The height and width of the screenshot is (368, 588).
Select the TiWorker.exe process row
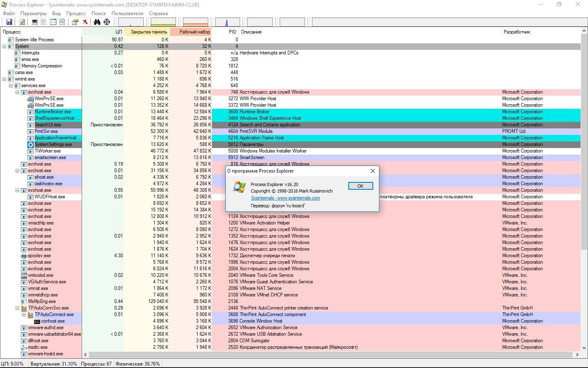pyautogui.click(x=290, y=151)
